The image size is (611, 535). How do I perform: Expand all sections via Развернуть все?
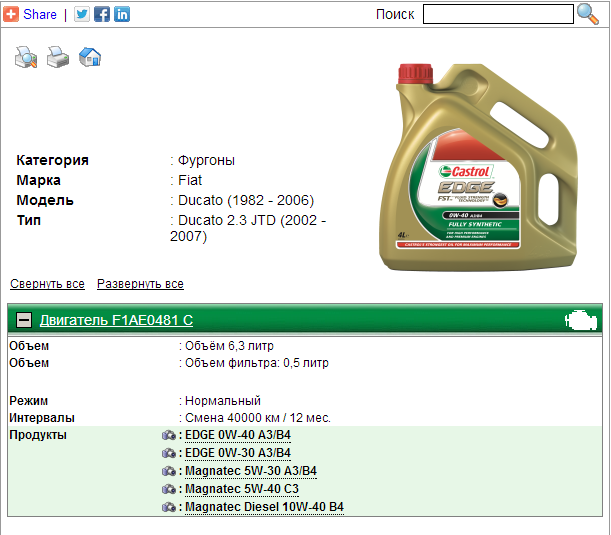(x=140, y=284)
